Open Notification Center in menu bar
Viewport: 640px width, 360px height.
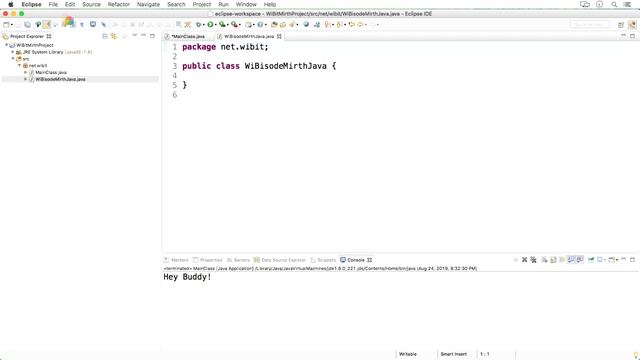[x=627, y=4]
